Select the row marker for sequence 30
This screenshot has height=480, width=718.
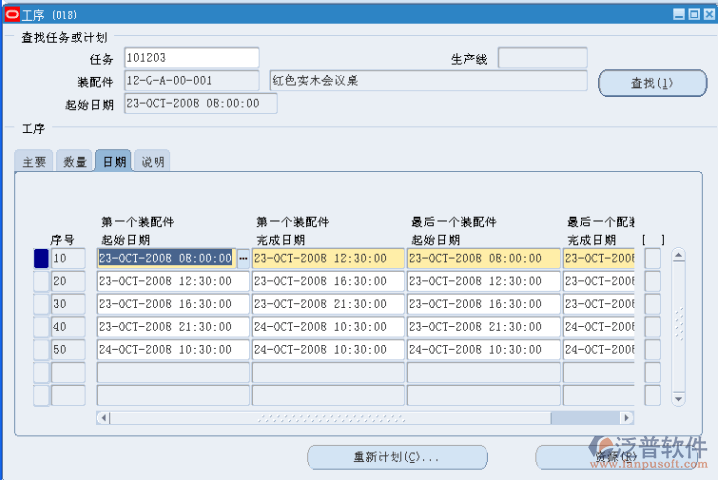point(41,304)
